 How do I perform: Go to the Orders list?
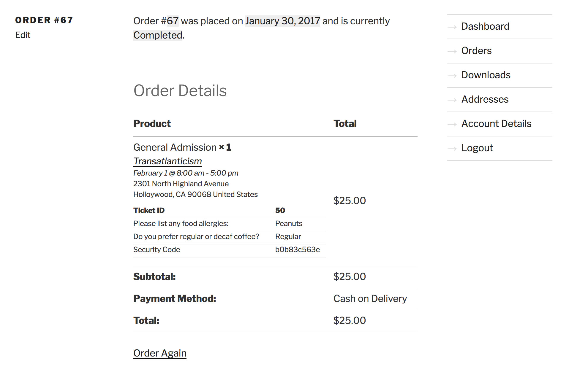pyautogui.click(x=476, y=51)
